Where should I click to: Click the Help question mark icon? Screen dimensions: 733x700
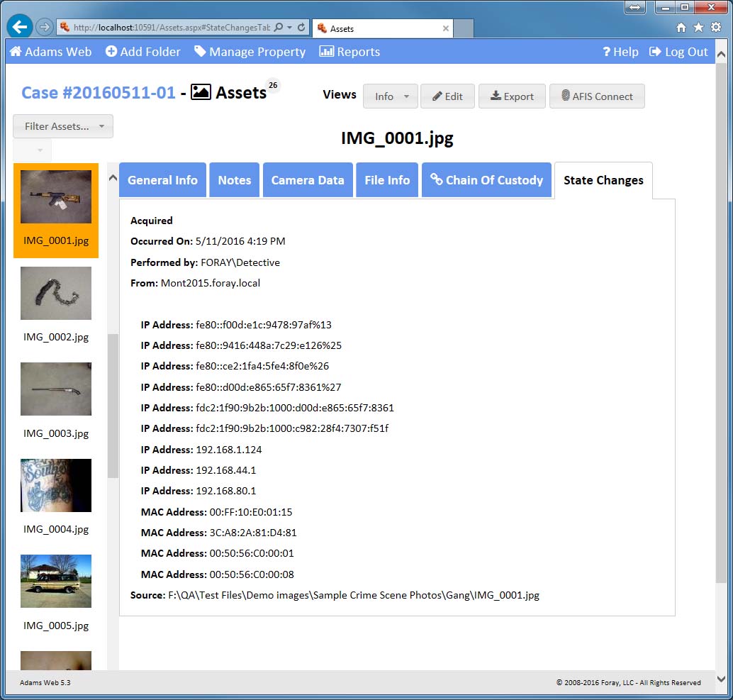tap(606, 52)
